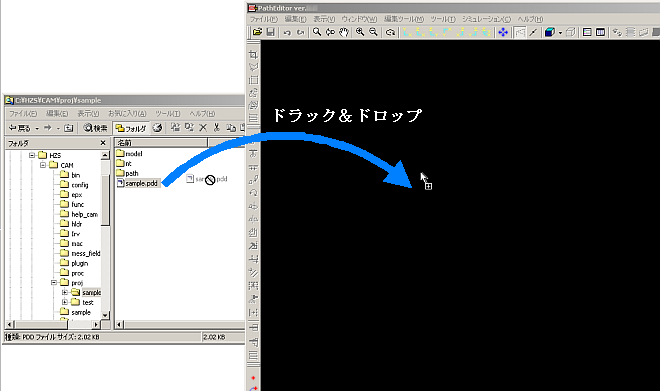Screen dimensions: 660x391
Task: Expand the test folder in tree
Action: 65,302
